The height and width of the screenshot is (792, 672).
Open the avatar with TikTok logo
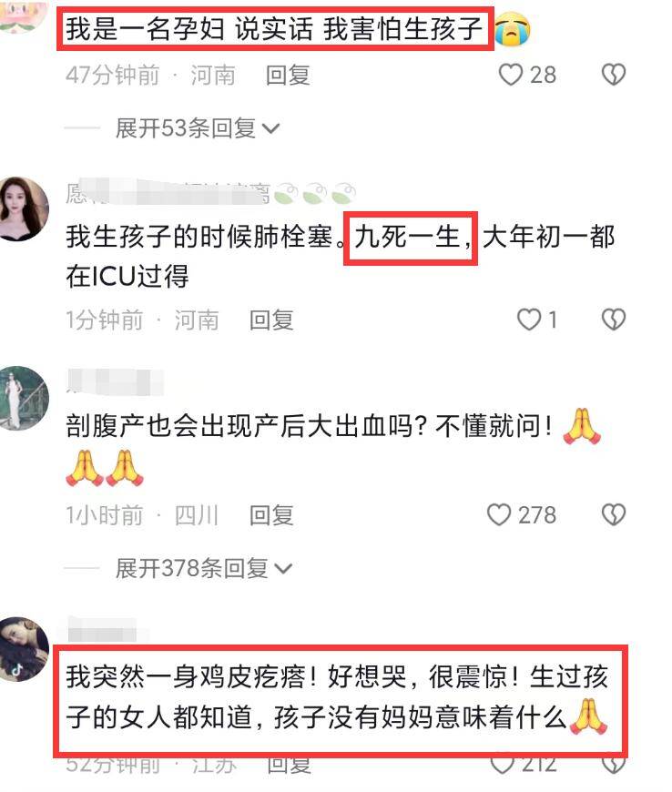22,648
